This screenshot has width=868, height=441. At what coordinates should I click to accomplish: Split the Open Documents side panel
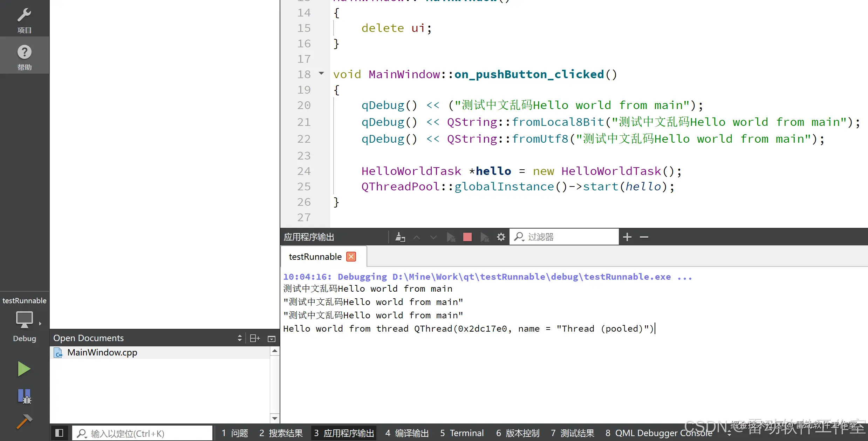click(x=255, y=338)
